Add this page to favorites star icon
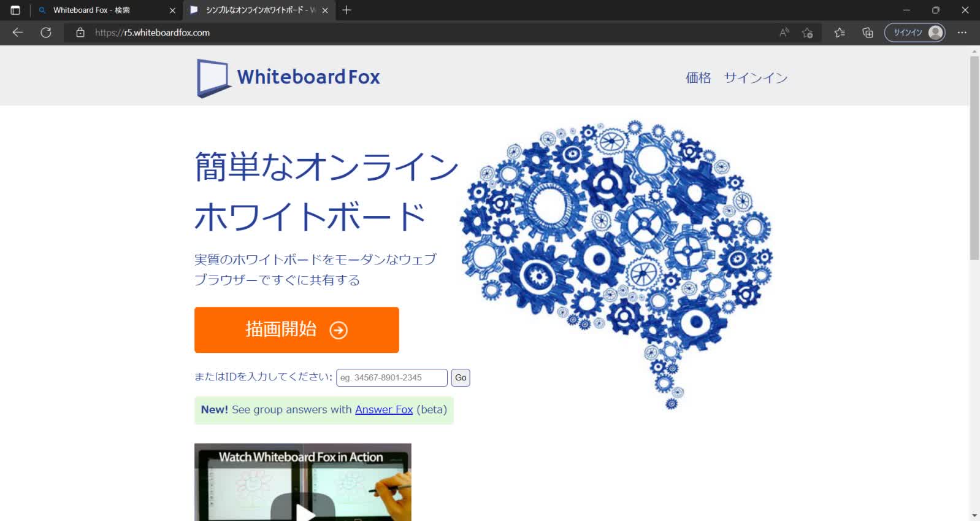Screen dimensions: 980x521 [x=808, y=33]
